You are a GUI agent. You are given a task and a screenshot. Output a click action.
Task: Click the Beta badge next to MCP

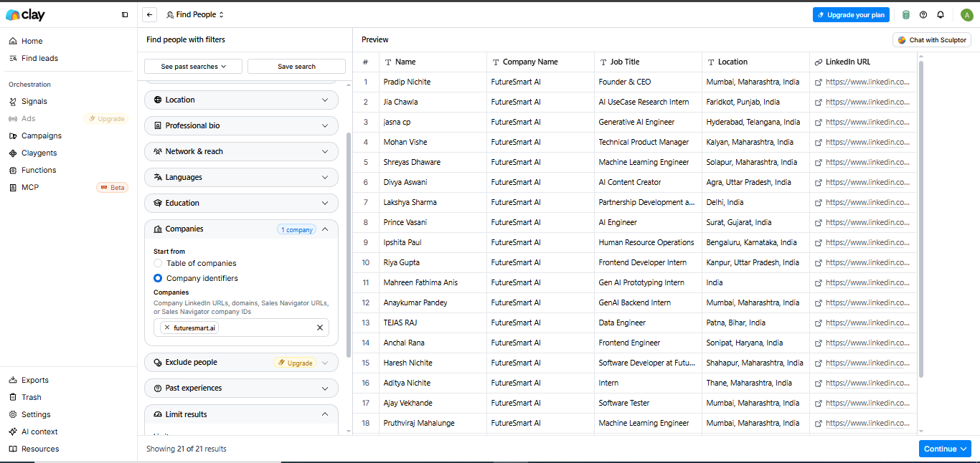coord(112,187)
